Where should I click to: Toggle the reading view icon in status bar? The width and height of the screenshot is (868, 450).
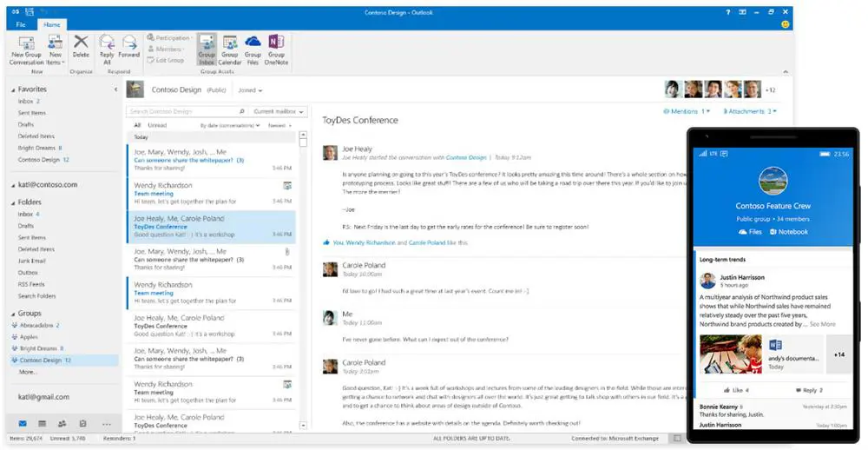tap(677, 439)
